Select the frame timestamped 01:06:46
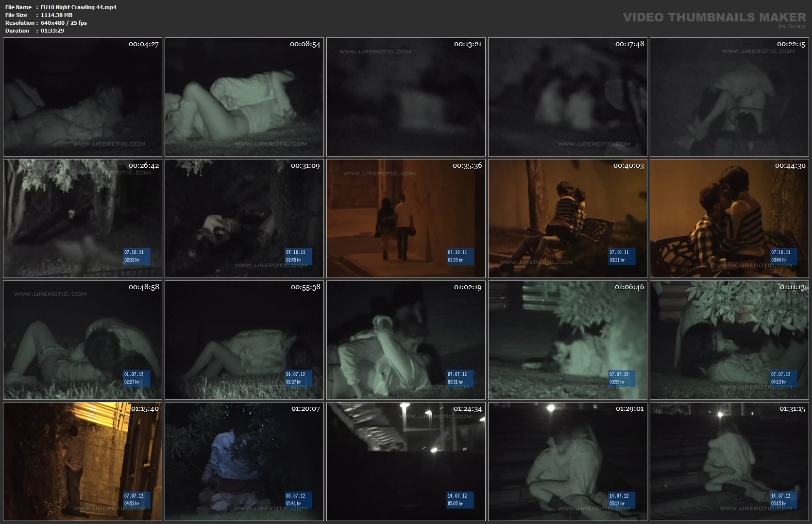The image size is (812, 524). (567, 340)
